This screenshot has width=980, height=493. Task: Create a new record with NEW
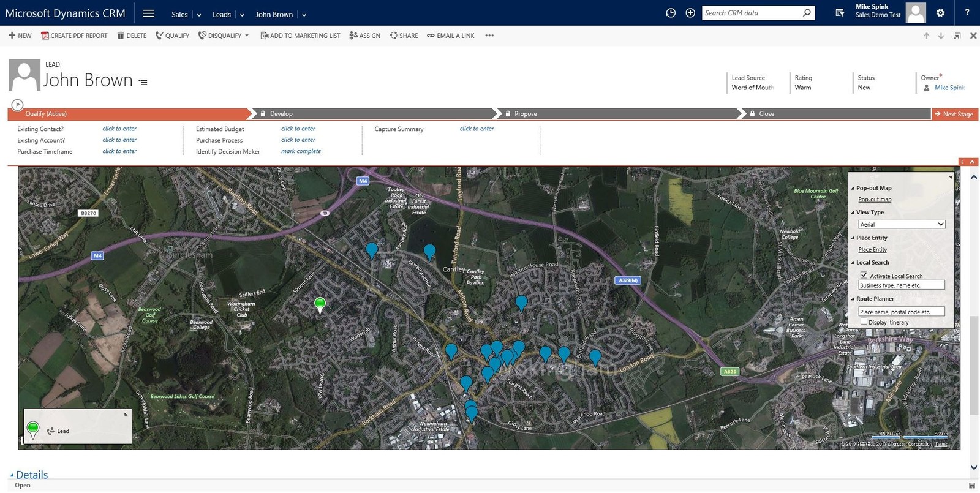click(x=20, y=36)
